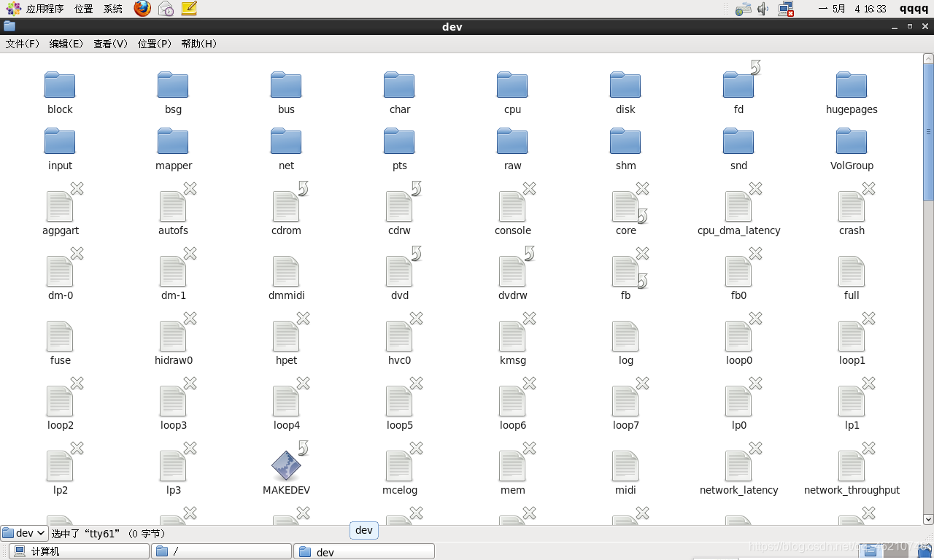This screenshot has height=560, width=934.
Task: Open the 系统 panel menu
Action: tap(113, 9)
